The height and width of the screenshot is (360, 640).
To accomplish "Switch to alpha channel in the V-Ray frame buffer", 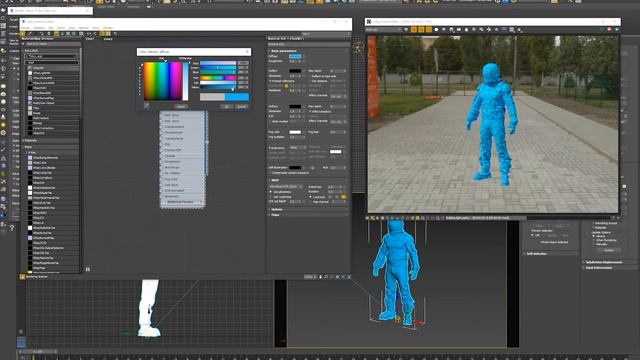I will (436, 29).
